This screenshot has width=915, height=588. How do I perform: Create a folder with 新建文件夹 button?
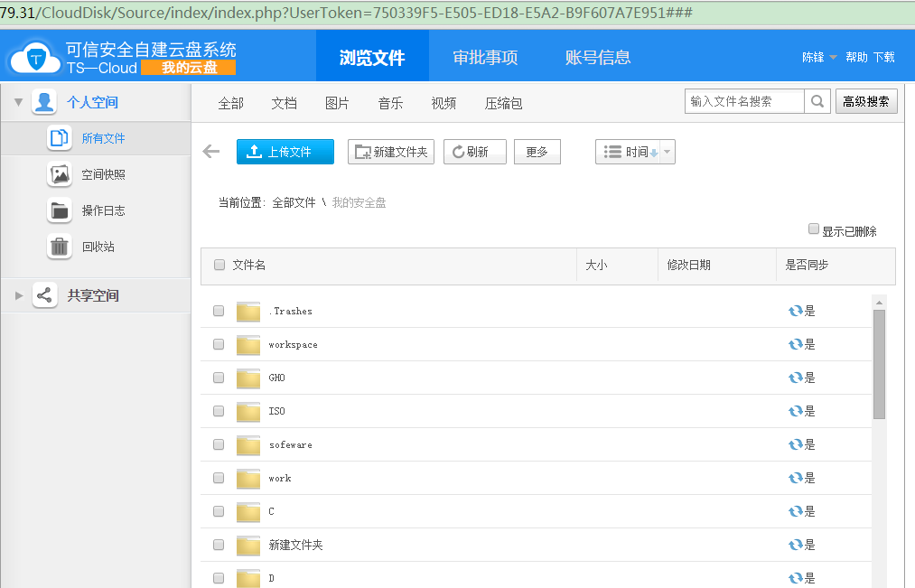(391, 152)
